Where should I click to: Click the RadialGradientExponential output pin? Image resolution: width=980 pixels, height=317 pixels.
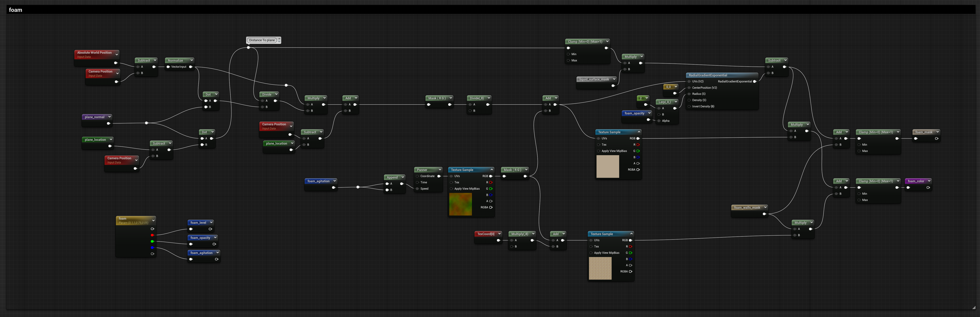[x=754, y=81]
